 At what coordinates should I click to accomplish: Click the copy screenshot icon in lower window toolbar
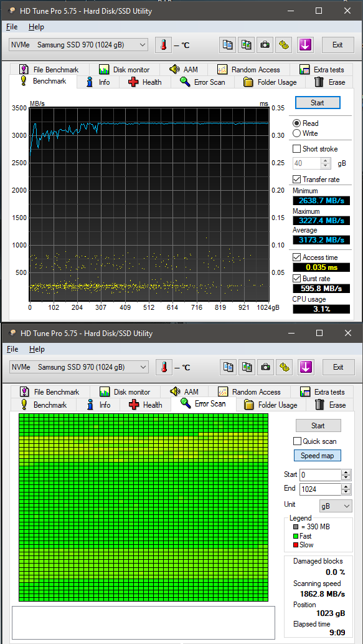click(247, 367)
